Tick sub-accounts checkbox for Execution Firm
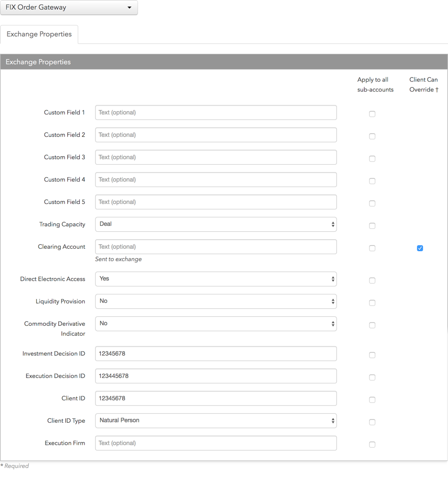Viewport: 448px width, 477px height. tap(372, 445)
